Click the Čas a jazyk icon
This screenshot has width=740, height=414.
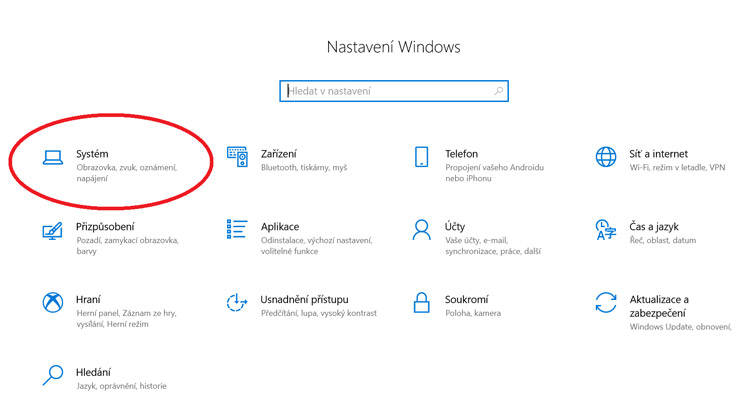coord(605,230)
